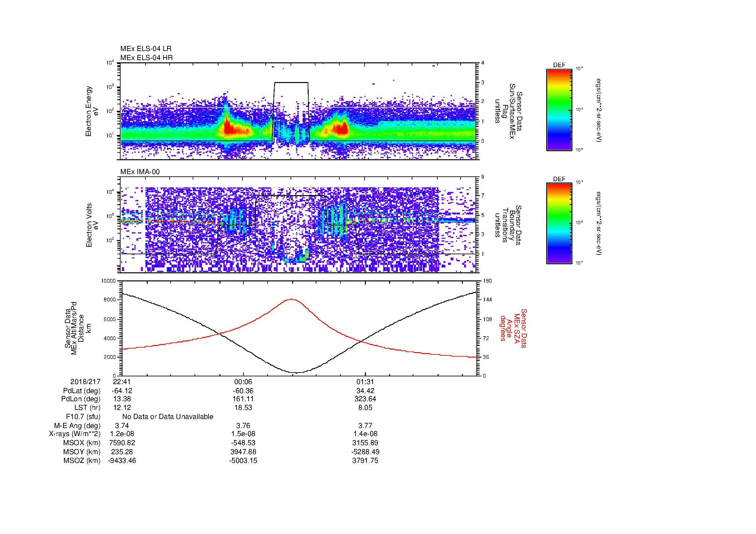
Task: Click the M-E Ang value '3.74'
Action: point(122,425)
